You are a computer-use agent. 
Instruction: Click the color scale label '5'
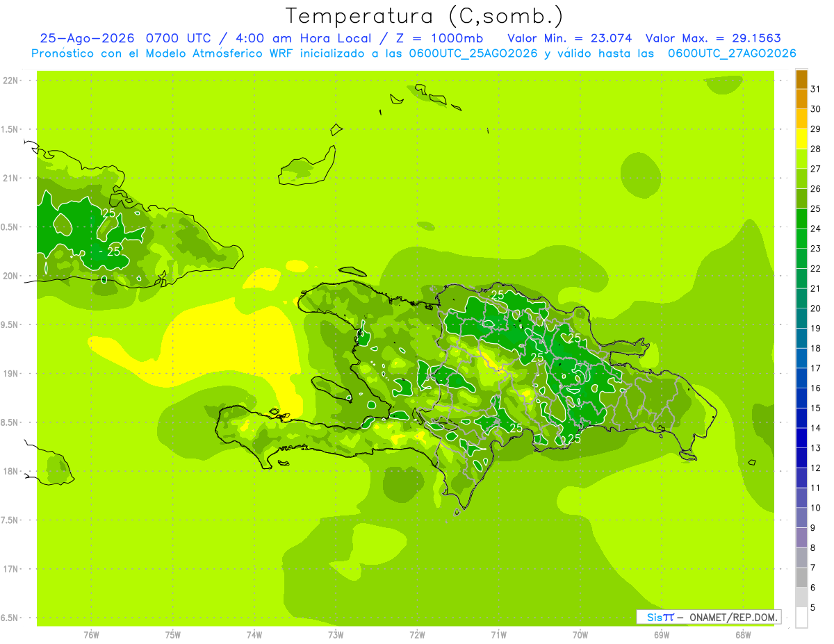coord(813,608)
